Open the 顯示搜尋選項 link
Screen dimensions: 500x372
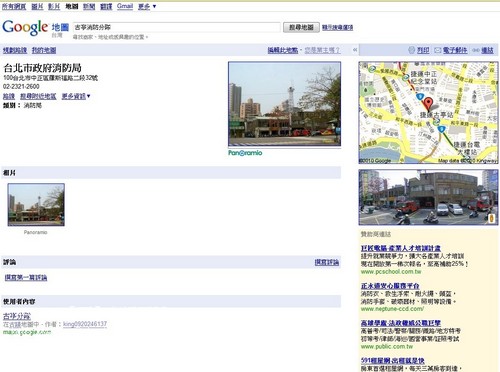click(x=337, y=27)
